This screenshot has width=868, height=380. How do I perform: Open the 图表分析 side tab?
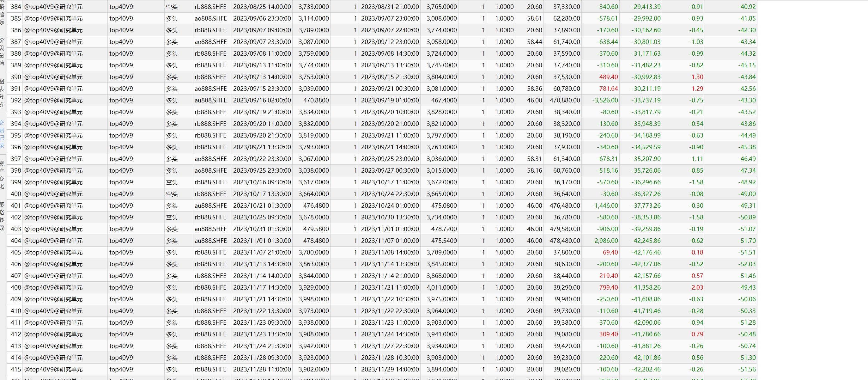pyautogui.click(x=2, y=93)
